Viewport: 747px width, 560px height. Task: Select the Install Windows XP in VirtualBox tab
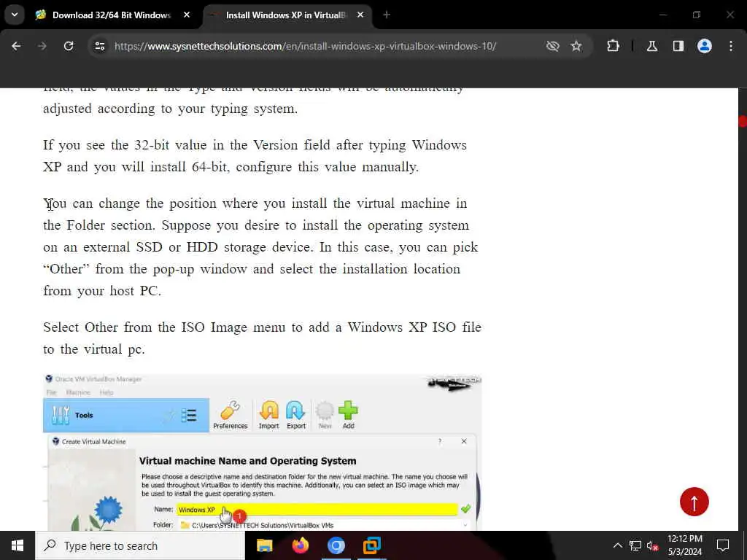click(286, 15)
